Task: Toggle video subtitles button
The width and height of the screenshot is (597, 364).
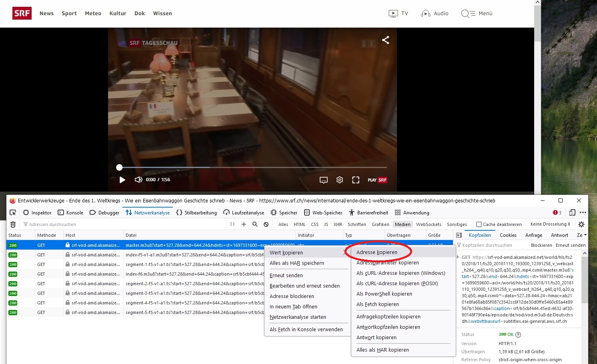Action: coord(324,180)
